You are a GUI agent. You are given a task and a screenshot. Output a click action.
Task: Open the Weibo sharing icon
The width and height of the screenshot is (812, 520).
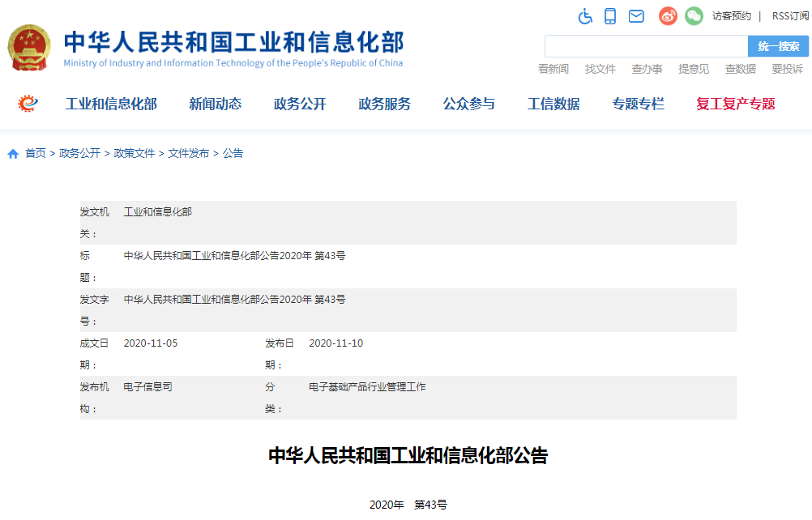[666, 15]
